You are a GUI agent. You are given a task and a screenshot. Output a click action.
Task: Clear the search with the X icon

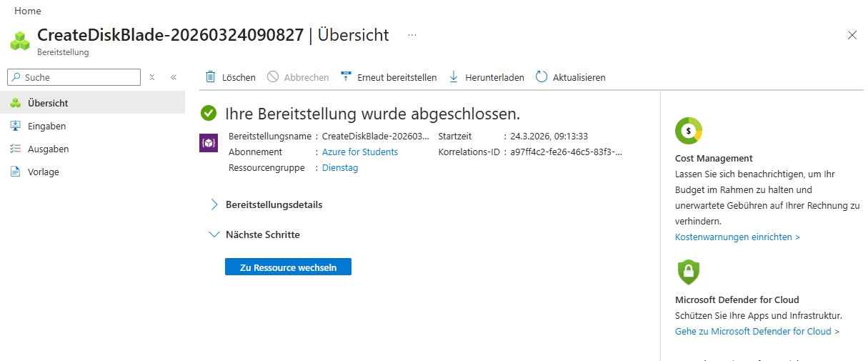152,77
